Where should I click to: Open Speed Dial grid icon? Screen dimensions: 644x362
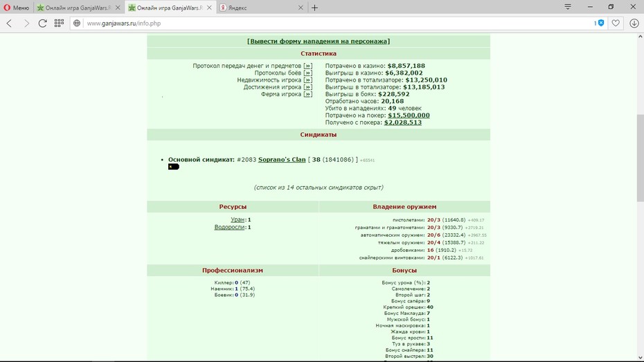click(59, 23)
